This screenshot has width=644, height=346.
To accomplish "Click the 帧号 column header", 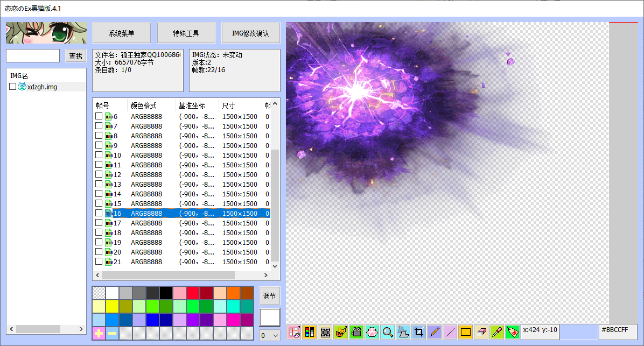I will click(103, 105).
